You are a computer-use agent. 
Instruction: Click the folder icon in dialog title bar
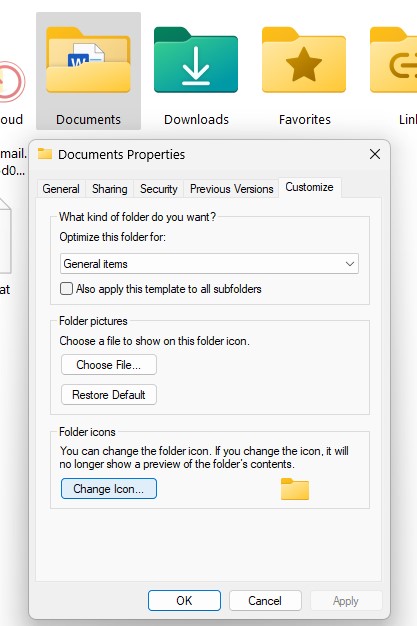[x=45, y=154]
